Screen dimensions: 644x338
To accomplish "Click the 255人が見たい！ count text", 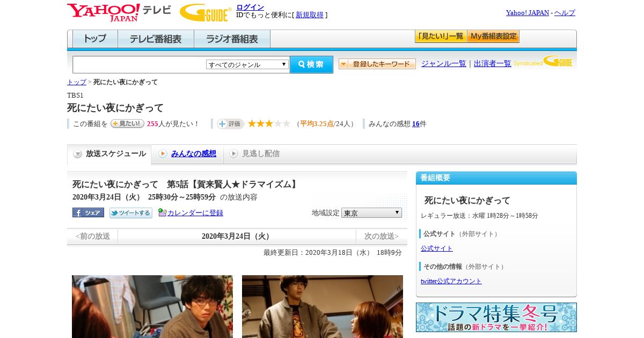I will point(173,124).
